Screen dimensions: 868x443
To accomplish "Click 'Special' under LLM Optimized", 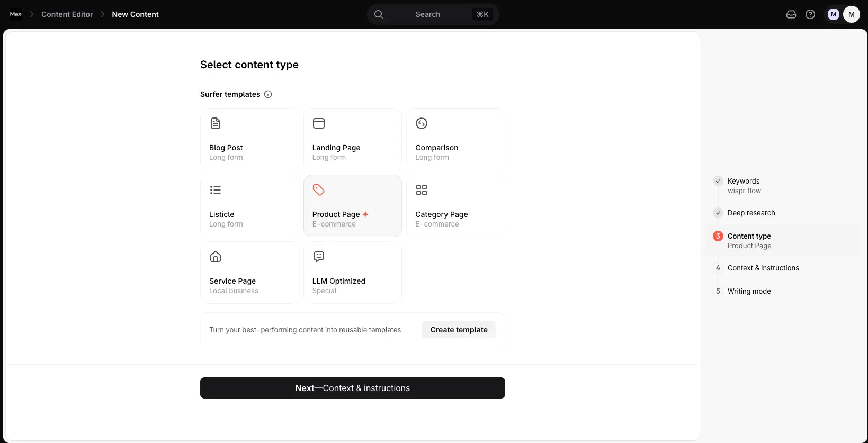I will pos(324,291).
